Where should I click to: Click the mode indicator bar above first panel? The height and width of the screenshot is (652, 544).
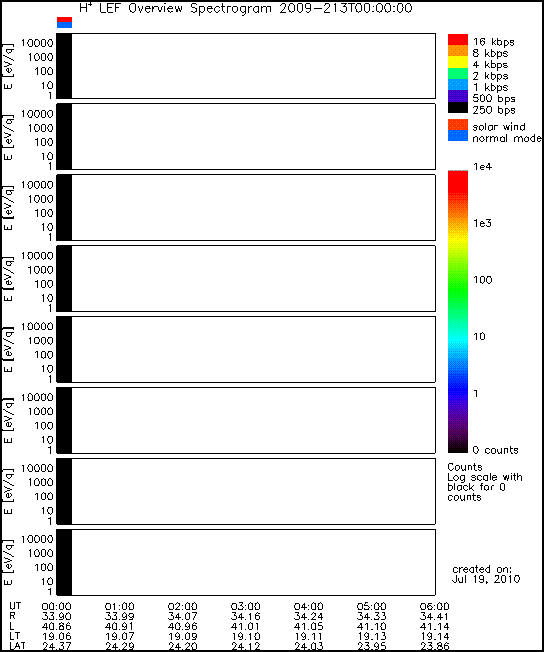click(64, 22)
